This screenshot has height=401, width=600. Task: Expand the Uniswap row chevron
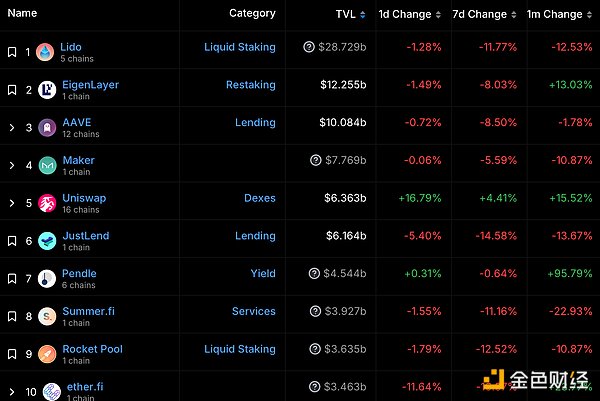click(x=12, y=204)
